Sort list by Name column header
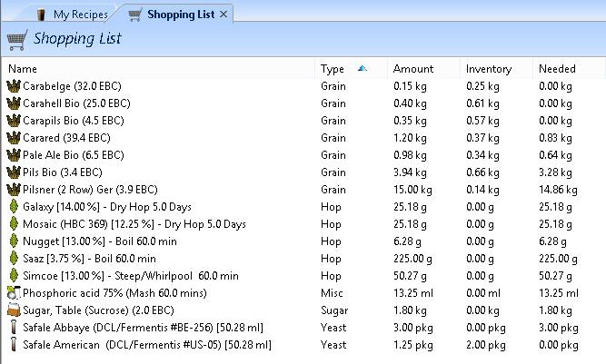This screenshot has height=364, width=606. [23, 69]
